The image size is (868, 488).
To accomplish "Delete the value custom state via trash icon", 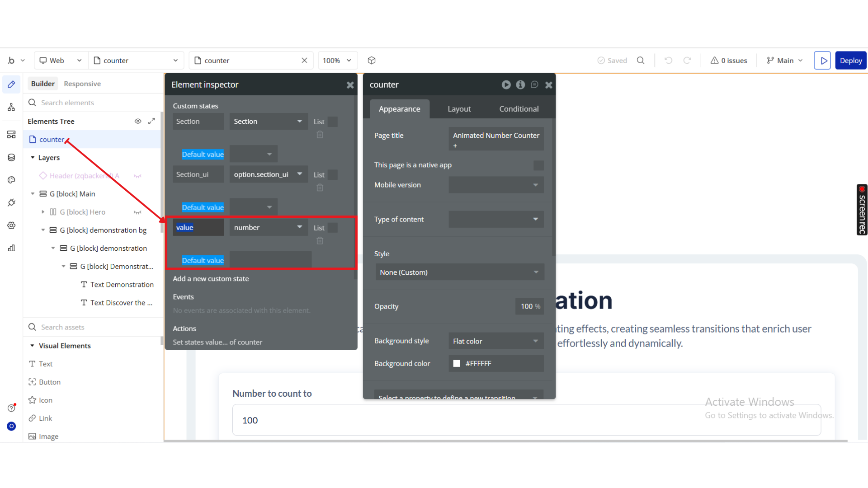I will coord(320,241).
